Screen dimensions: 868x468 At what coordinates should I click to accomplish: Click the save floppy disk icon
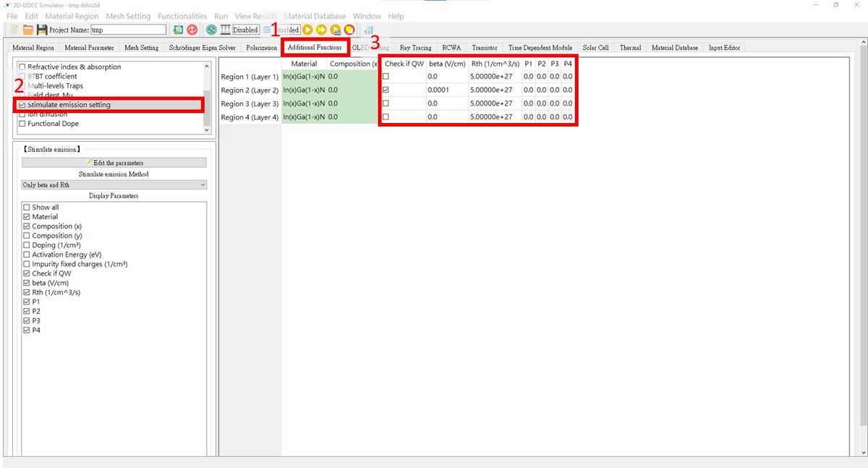(42, 30)
